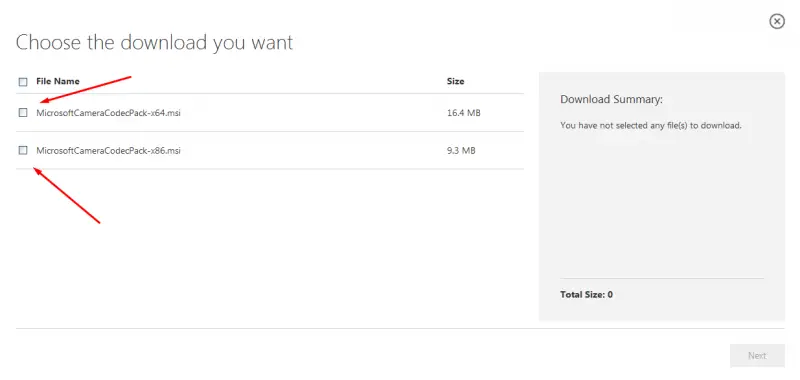Screen dimensions: 800x380
Task: Close the download dialog with the X icon
Action: click(x=777, y=21)
